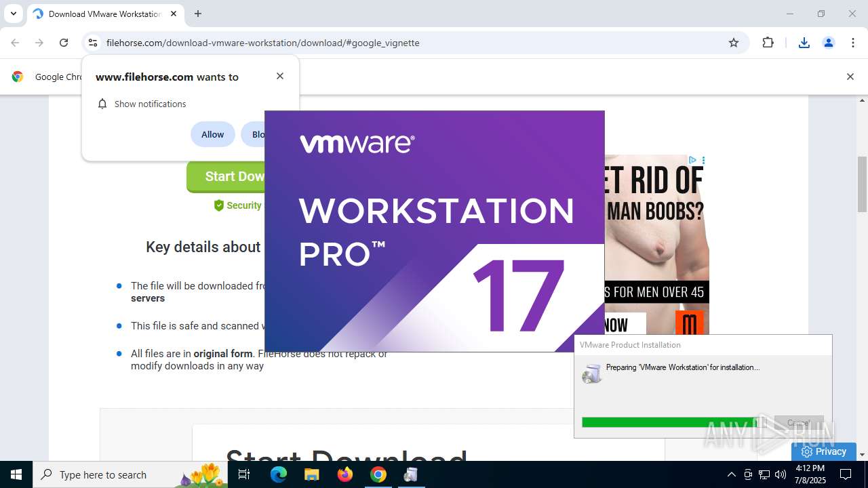The height and width of the screenshot is (488, 868).
Task: Open the volume tray icon
Action: [781, 474]
